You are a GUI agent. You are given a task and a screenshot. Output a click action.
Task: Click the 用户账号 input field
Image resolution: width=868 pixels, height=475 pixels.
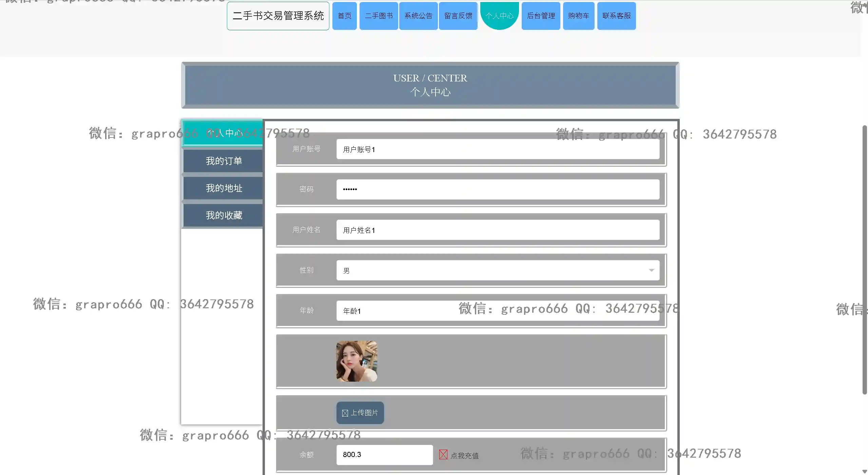point(498,149)
